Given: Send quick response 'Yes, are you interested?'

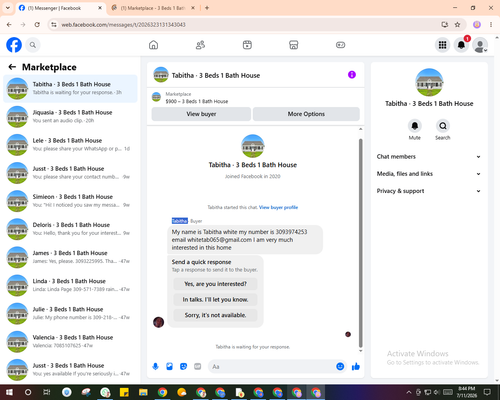Looking at the screenshot, I should (215, 284).
